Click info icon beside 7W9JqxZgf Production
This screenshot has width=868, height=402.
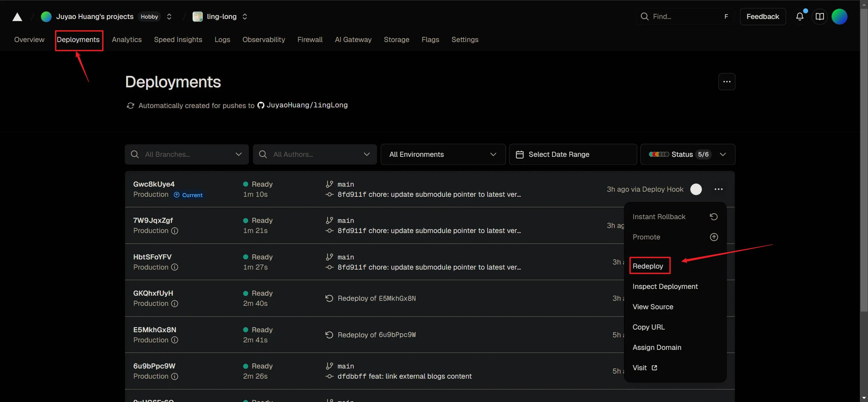click(175, 231)
